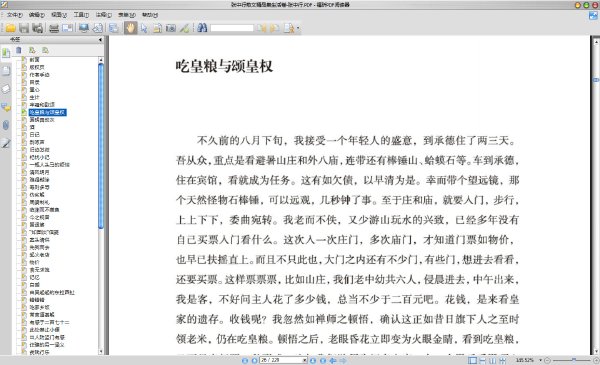Select the bookmark 吃皇粮与颂皇权
This screenshot has height=365, width=600.
[x=47, y=112]
